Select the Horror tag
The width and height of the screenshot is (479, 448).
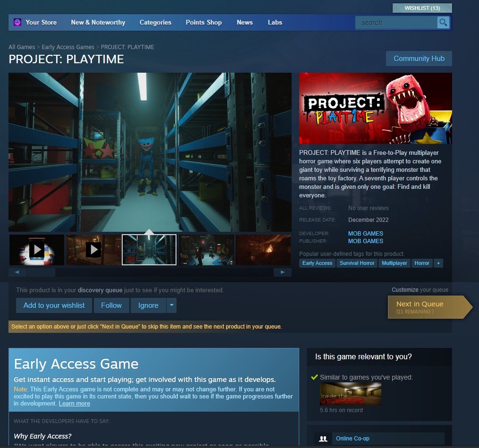tap(422, 263)
